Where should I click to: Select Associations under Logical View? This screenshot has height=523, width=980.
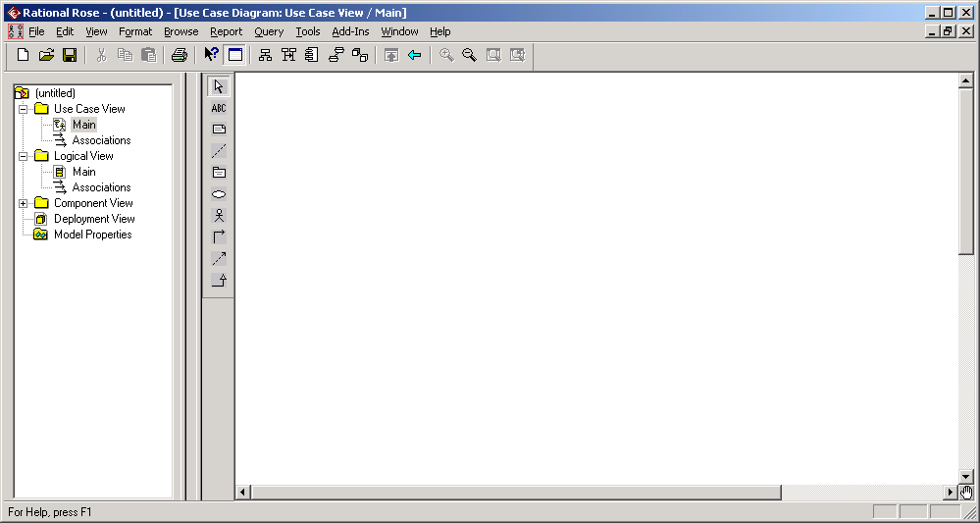click(x=101, y=186)
